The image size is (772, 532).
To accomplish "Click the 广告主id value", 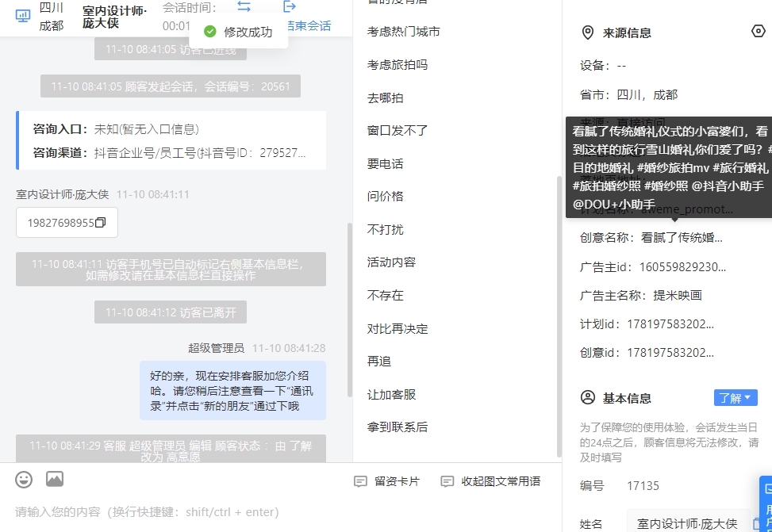I will (682, 267).
